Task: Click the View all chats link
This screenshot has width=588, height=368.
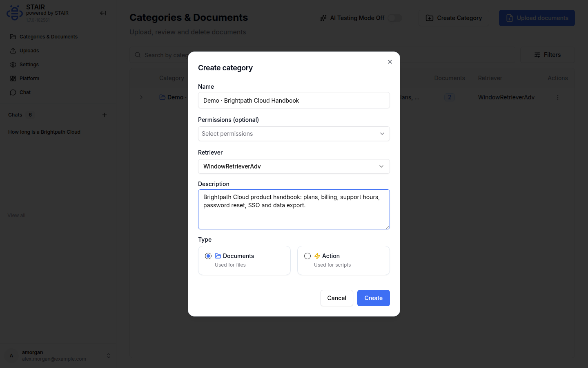Action: [x=16, y=215]
